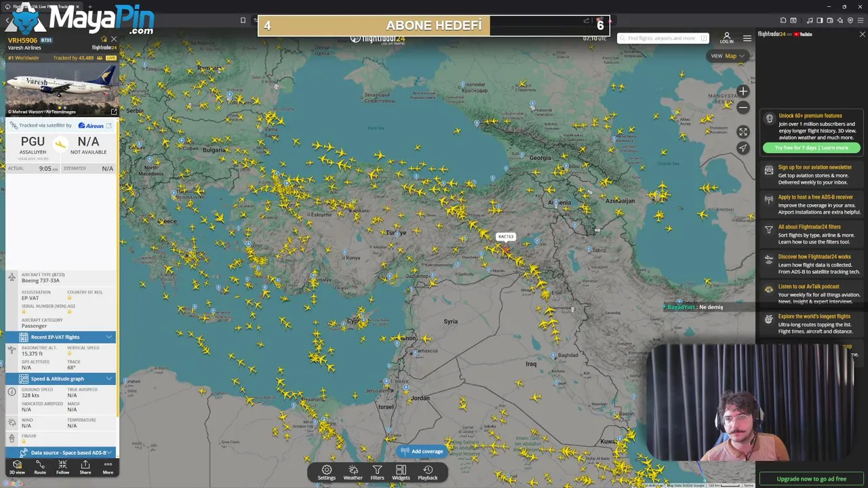The image size is (868, 488).
Task: Open Listen to our AvTalk podcast
Action: [812, 293]
